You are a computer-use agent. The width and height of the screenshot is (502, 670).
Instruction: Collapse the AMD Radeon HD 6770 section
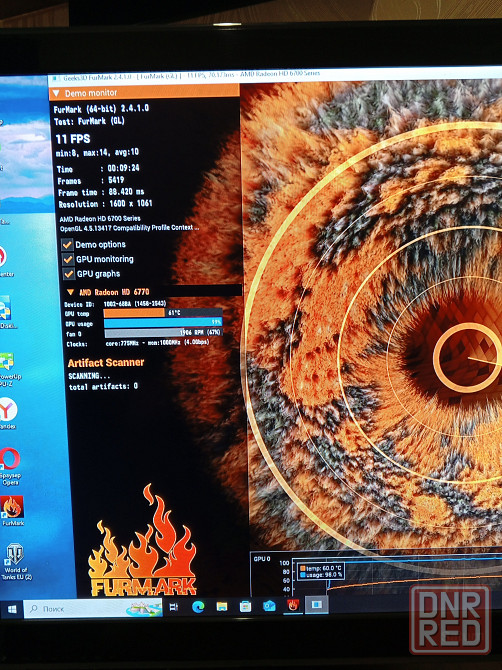click(70, 292)
